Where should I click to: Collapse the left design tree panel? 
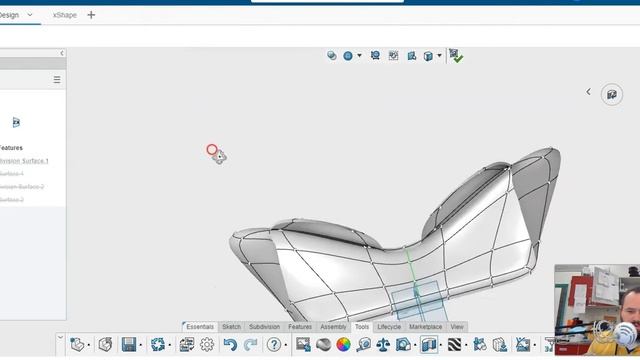click(62, 53)
